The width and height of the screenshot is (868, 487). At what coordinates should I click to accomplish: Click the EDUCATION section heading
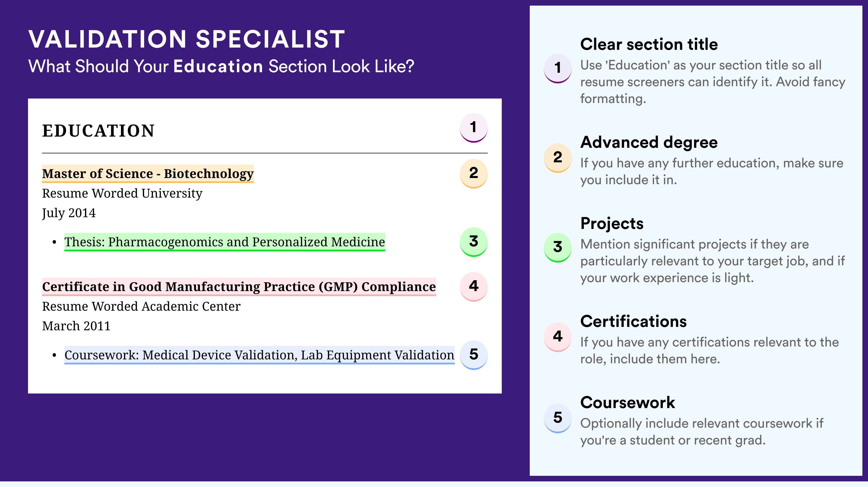click(98, 131)
